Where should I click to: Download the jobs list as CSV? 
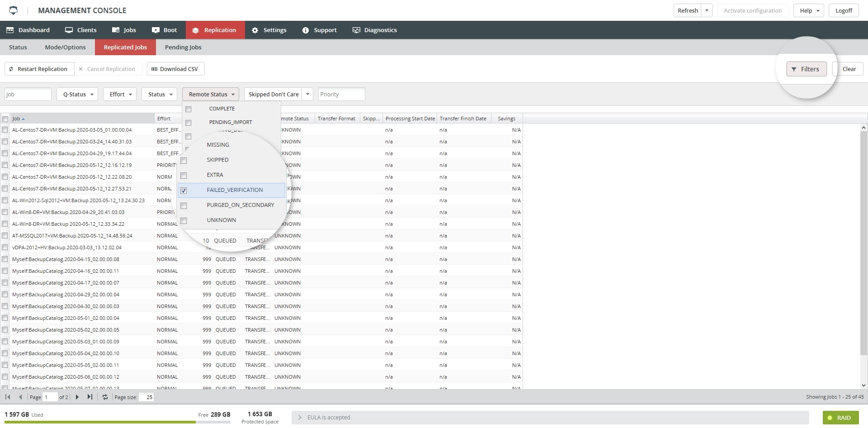pyautogui.click(x=175, y=69)
